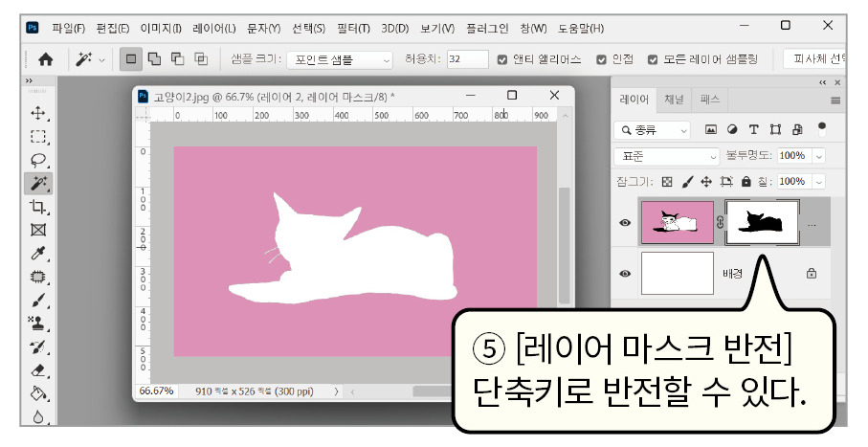The image size is (868, 447).
Task: Select the Spot Healing tool
Action: click(x=37, y=277)
